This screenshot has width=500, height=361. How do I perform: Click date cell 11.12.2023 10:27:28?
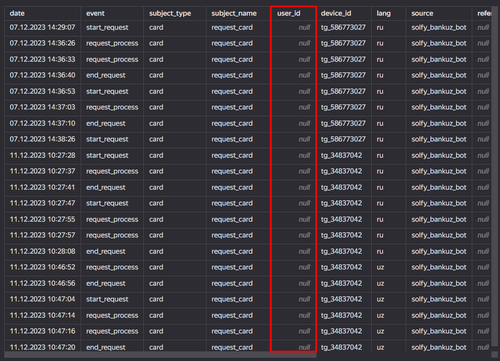point(42,155)
